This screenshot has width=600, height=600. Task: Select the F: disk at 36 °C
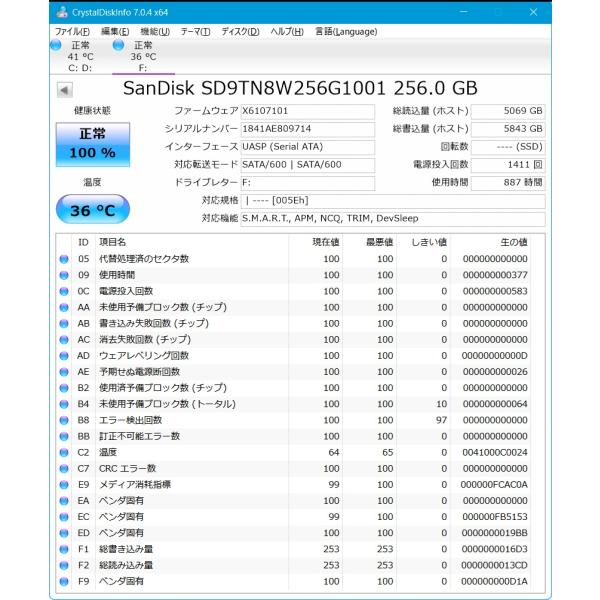coord(143,56)
